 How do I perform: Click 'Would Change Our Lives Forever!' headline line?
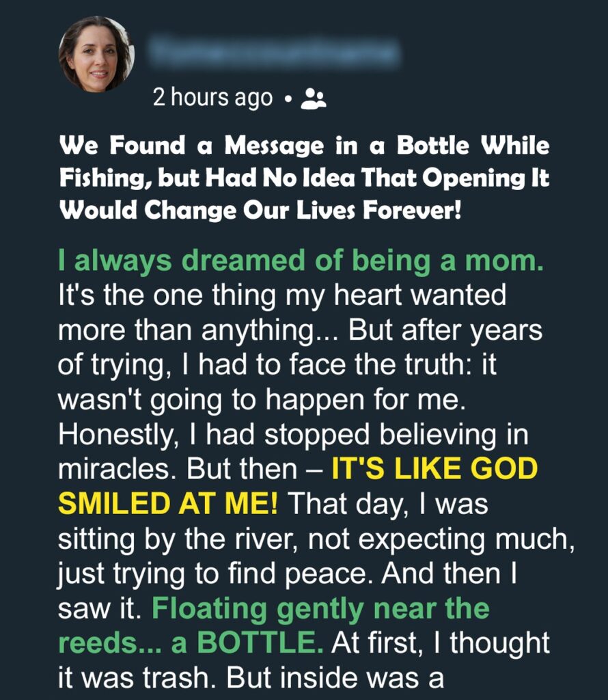[x=260, y=210]
